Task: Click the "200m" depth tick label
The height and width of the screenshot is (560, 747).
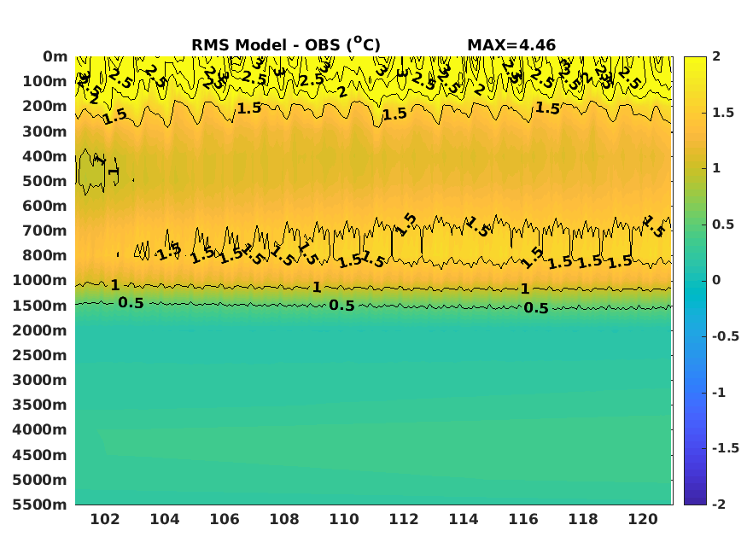Action: (44, 106)
